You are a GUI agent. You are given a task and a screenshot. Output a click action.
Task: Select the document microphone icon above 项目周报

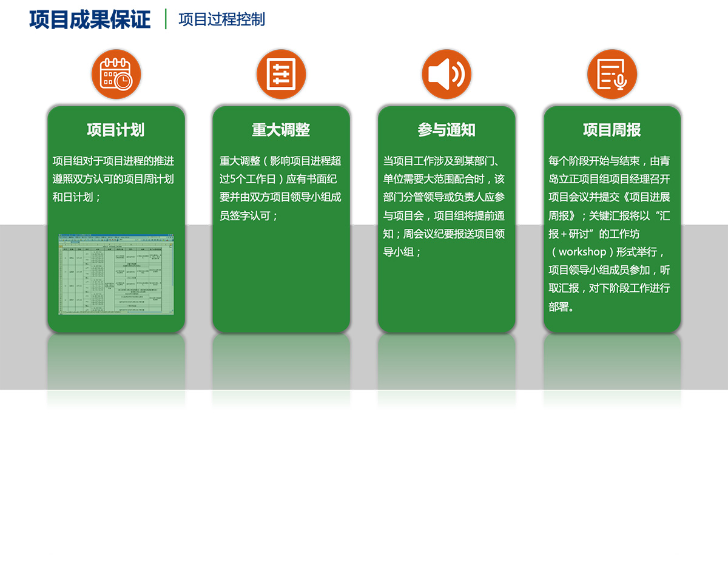(612, 75)
